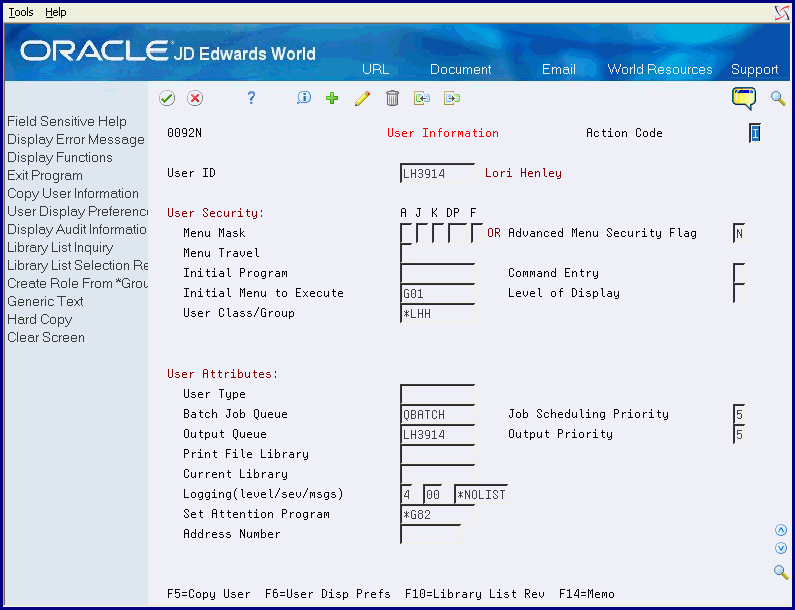Open the yellow speech bubble memo icon
795x610 pixels.
coord(744,98)
